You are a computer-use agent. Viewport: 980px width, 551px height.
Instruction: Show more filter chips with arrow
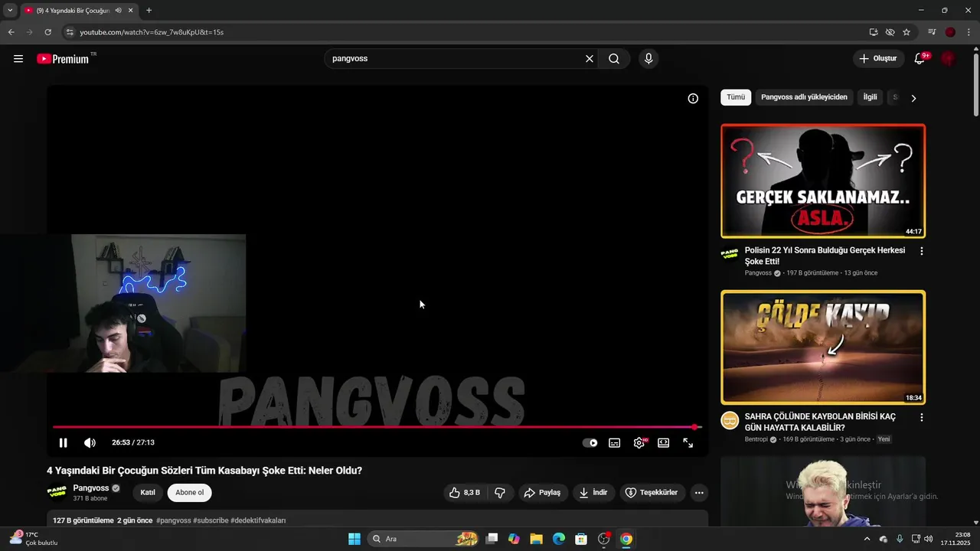pos(913,98)
